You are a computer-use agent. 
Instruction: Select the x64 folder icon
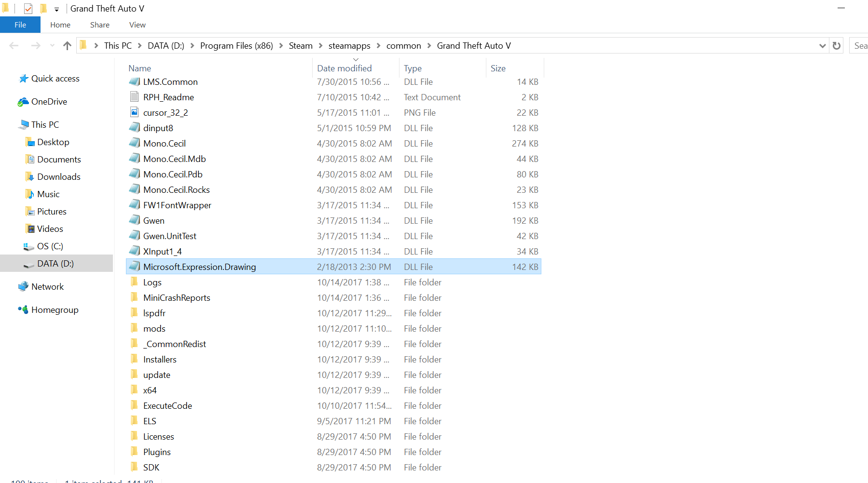point(135,390)
